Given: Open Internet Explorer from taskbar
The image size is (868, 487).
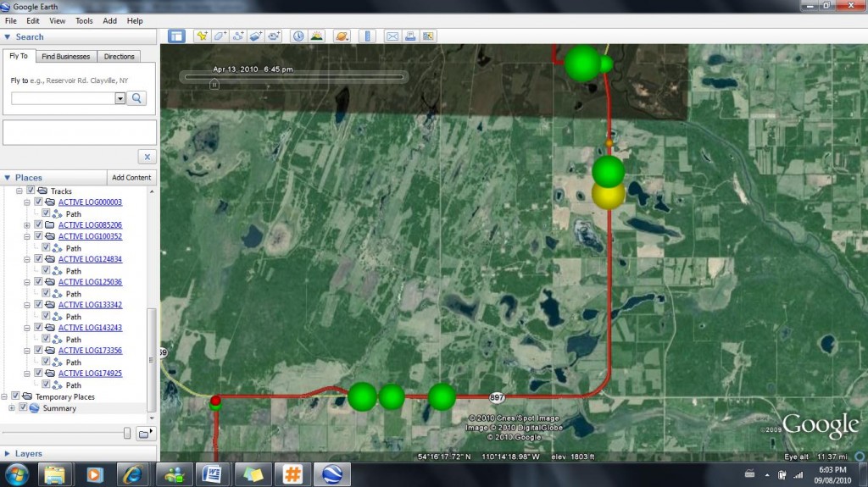Looking at the screenshot, I should tap(133, 475).
